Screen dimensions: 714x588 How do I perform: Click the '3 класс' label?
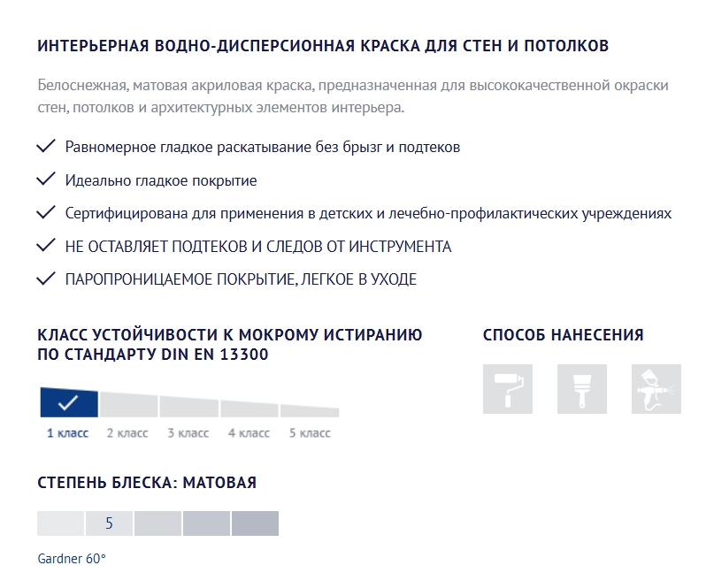pyautogui.click(x=188, y=432)
